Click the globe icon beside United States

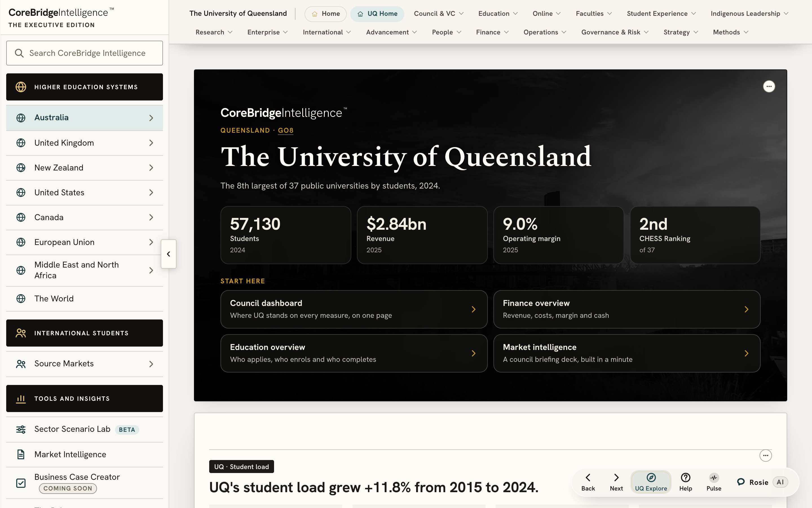point(21,192)
